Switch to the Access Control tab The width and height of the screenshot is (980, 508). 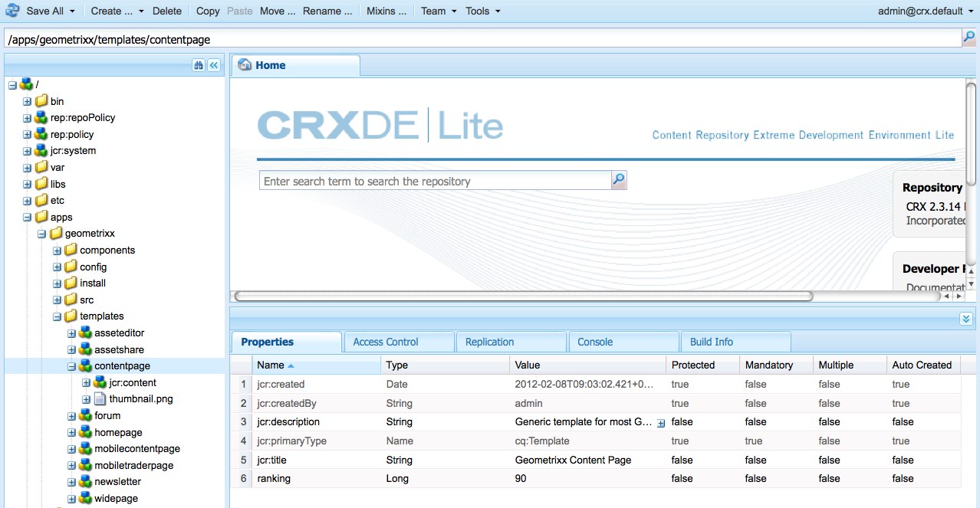[x=399, y=342]
